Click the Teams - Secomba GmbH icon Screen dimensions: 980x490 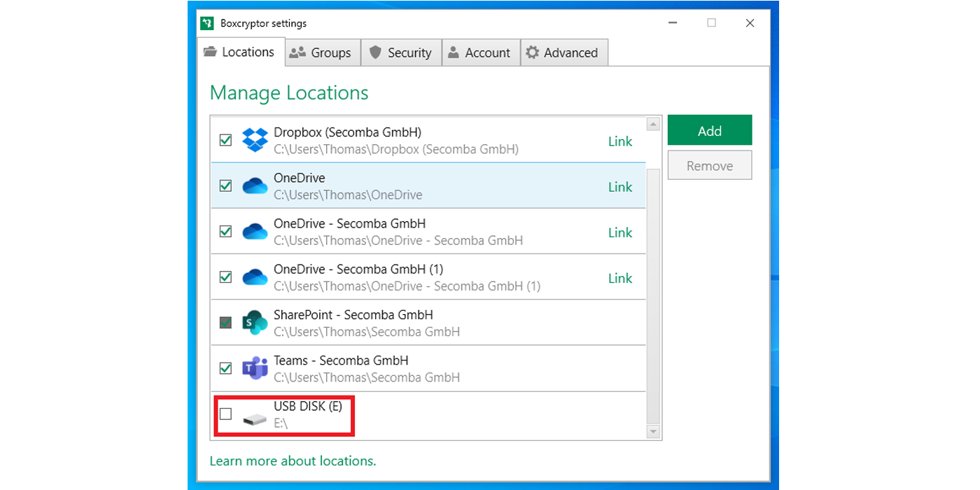(255, 368)
